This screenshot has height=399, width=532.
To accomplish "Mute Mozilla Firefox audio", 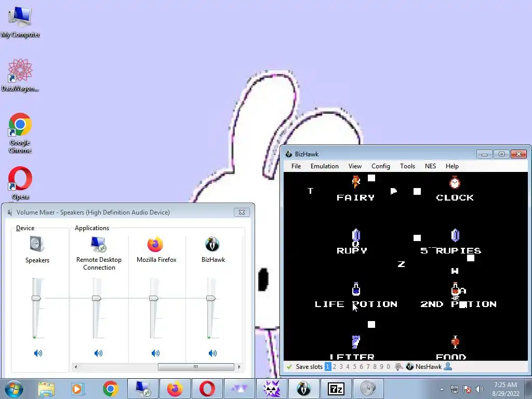I will 155,353.
